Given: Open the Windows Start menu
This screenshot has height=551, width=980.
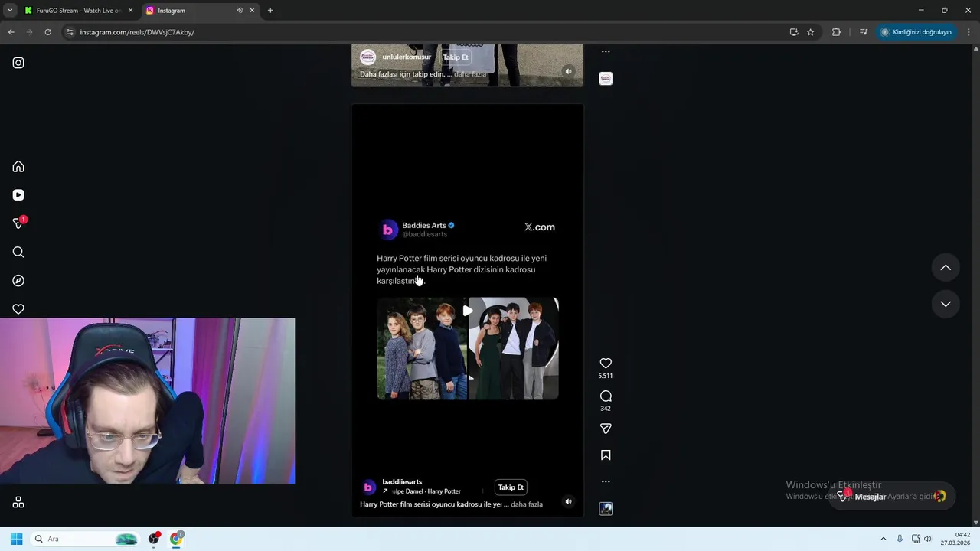Looking at the screenshot, I should (x=16, y=539).
